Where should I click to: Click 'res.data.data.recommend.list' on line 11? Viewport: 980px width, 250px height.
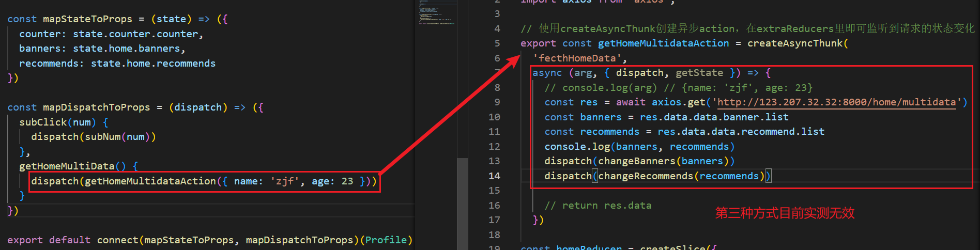pyautogui.click(x=741, y=132)
